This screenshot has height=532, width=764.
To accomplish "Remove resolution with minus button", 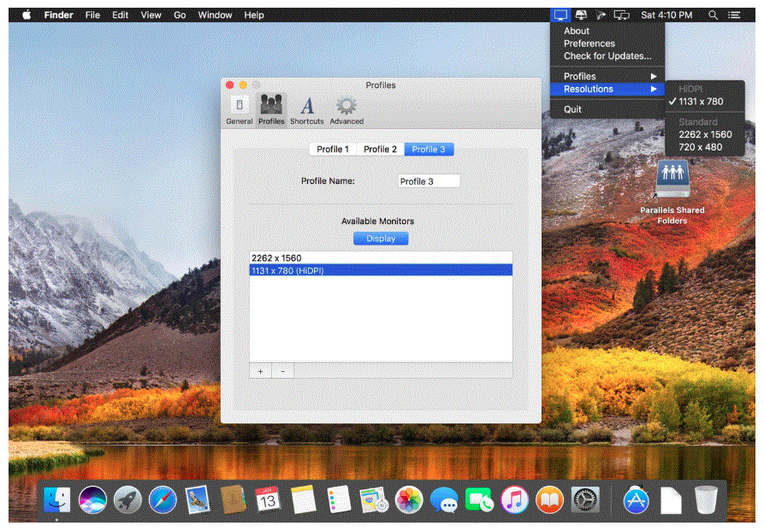I will pos(282,371).
